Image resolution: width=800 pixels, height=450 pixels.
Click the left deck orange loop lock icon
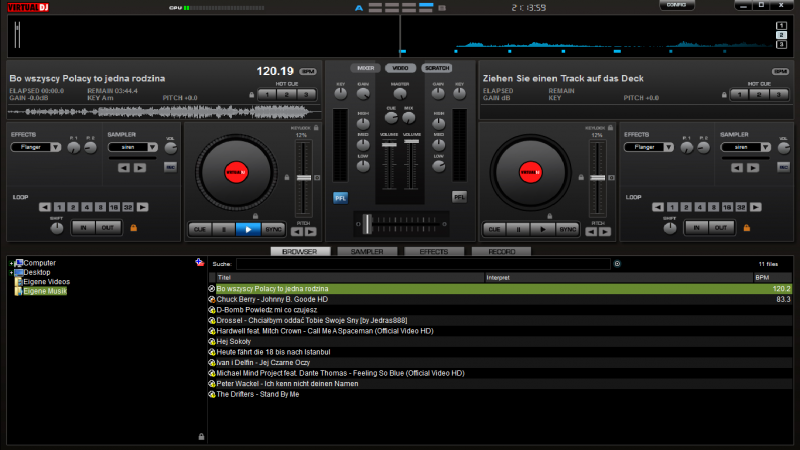(132, 228)
